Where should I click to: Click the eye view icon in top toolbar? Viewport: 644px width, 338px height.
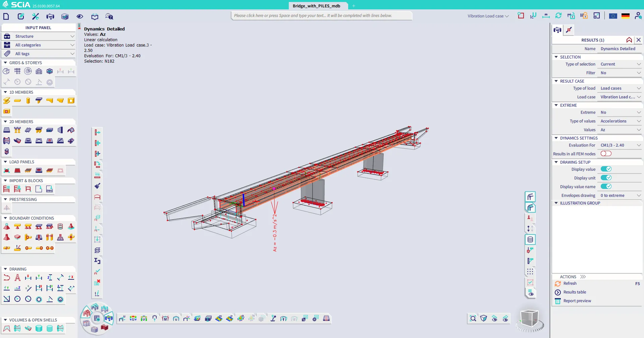[80, 16]
